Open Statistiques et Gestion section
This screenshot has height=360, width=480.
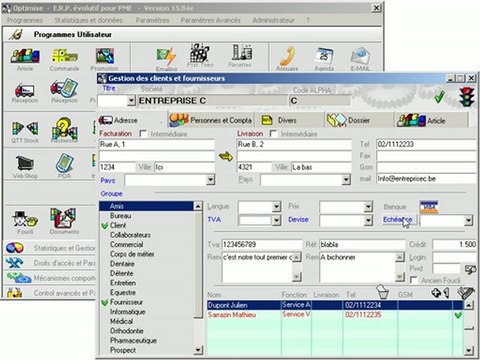pyautogui.click(x=50, y=248)
